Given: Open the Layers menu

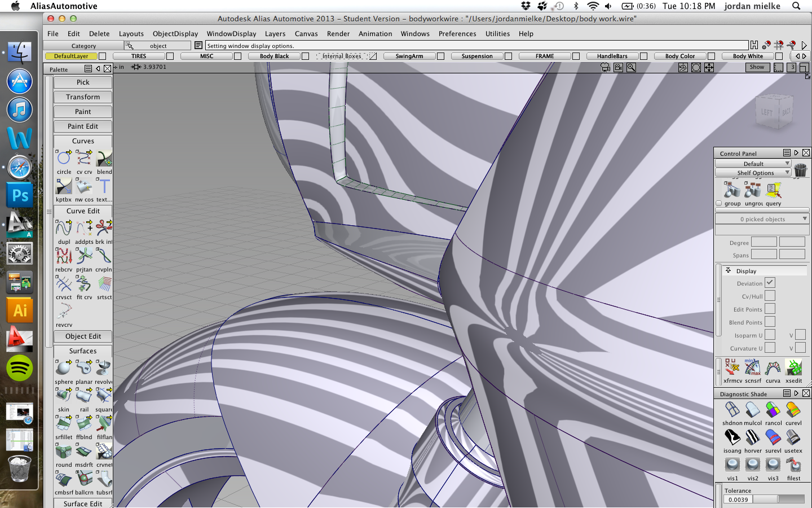Looking at the screenshot, I should [x=275, y=34].
